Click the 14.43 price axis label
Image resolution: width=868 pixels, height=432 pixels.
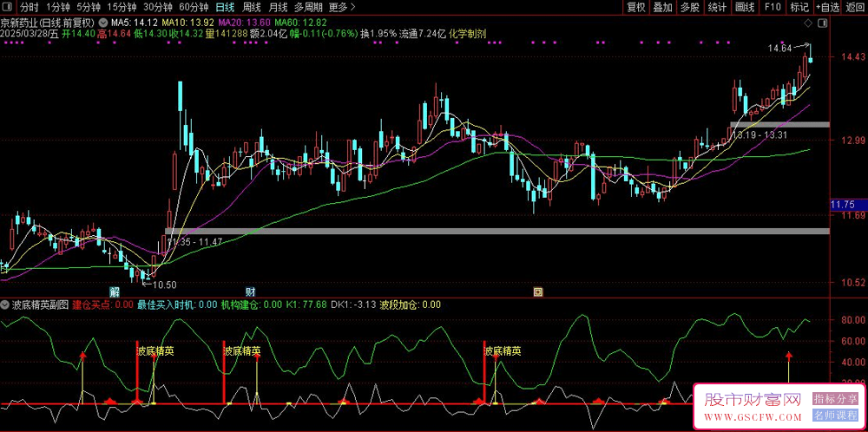(853, 57)
